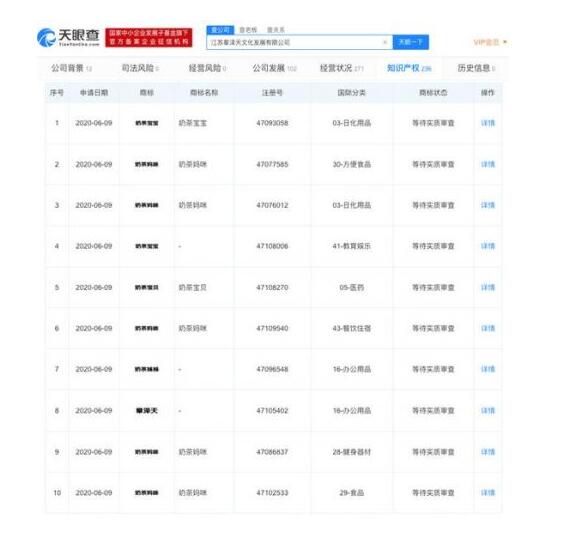
Task: Click the blue 天眼一下 search button
Action: click(411, 42)
